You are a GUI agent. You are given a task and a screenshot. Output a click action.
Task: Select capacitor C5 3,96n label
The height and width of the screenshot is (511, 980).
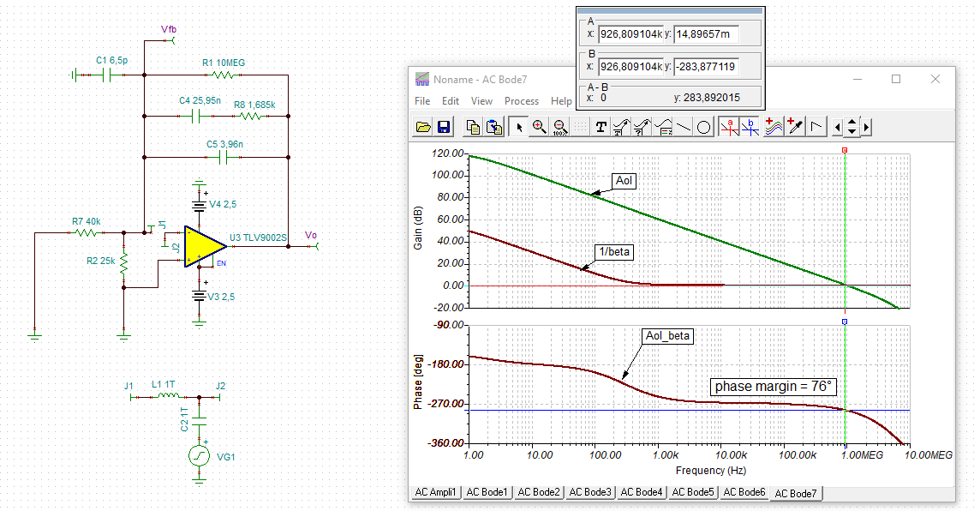[225, 145]
